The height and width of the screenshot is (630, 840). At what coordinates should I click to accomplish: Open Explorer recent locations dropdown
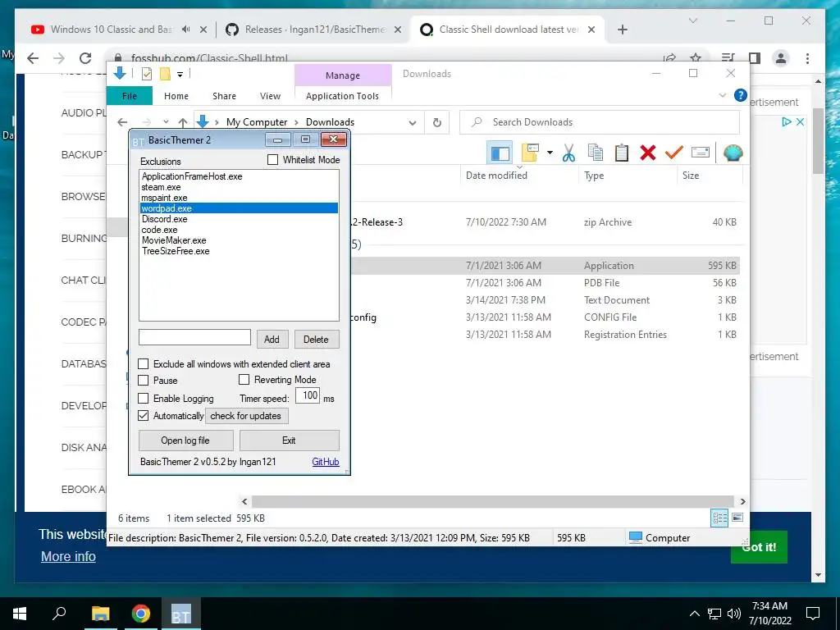tap(166, 122)
